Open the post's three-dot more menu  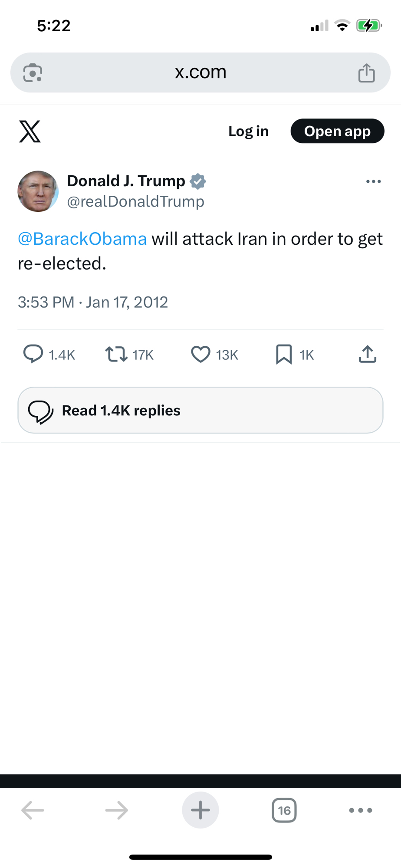[x=373, y=181]
